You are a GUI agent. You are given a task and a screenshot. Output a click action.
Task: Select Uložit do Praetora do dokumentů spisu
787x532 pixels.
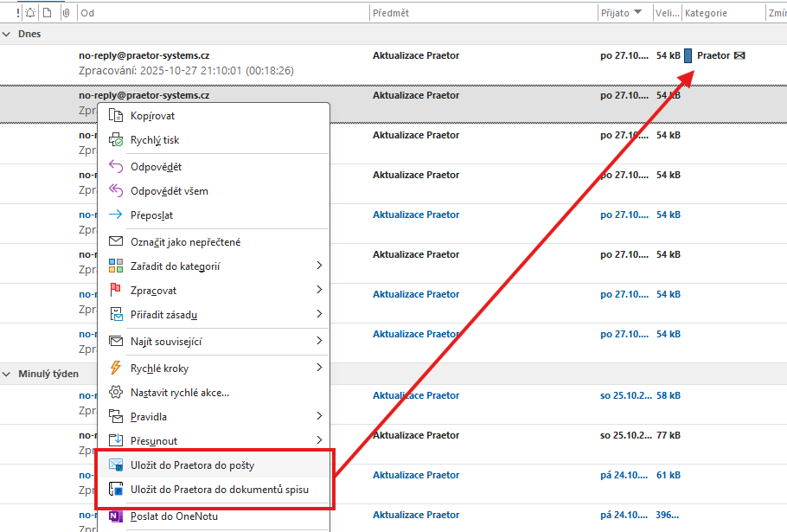219,490
